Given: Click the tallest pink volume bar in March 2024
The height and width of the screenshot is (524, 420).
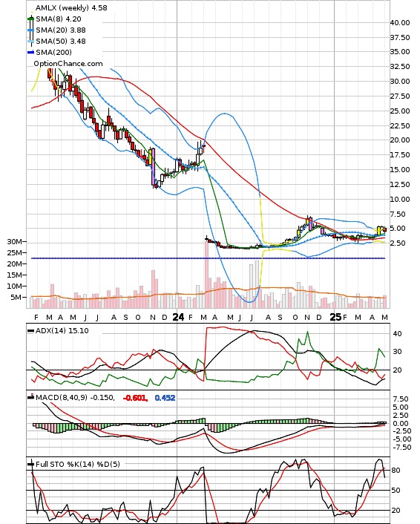Looking at the screenshot, I should click(x=206, y=274).
